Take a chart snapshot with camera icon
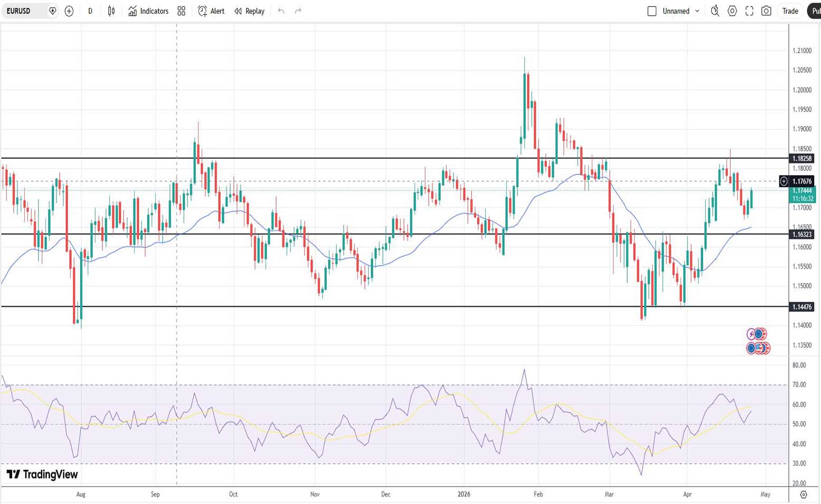Viewport: 821px width, 504px height. tap(767, 11)
